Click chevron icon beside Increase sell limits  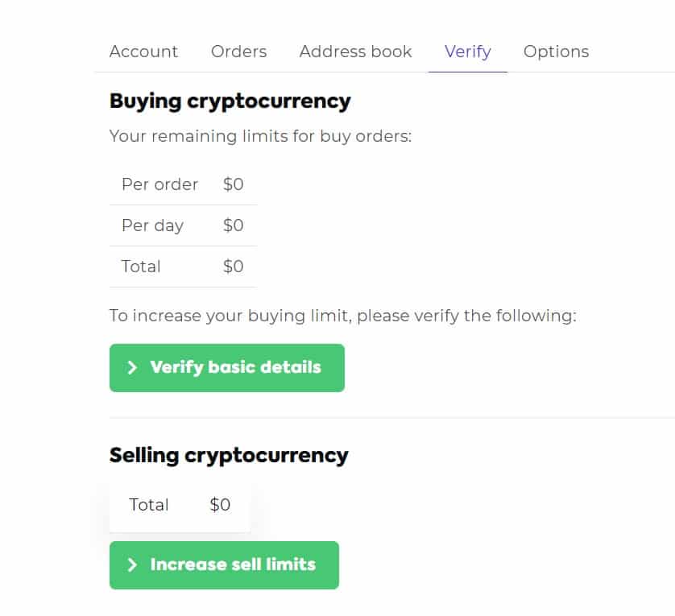132,565
